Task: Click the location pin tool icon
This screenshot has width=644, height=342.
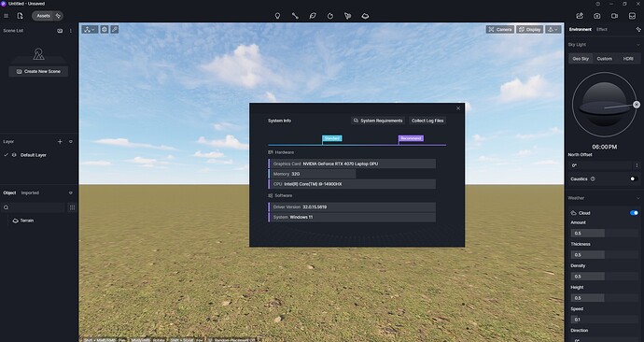Action: pyautogui.click(x=277, y=16)
